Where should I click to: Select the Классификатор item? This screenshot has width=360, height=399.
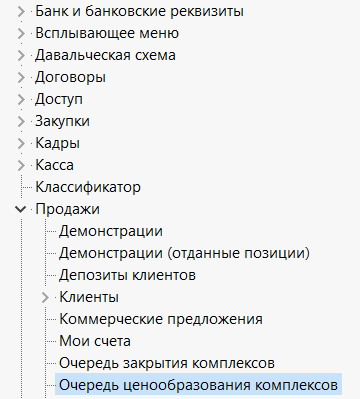pos(88,187)
